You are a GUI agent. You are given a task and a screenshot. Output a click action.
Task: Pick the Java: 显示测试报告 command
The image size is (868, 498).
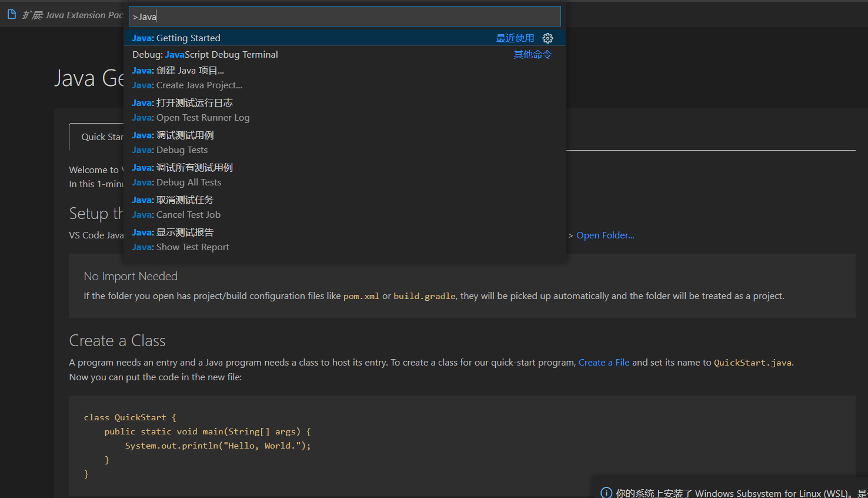click(345, 240)
